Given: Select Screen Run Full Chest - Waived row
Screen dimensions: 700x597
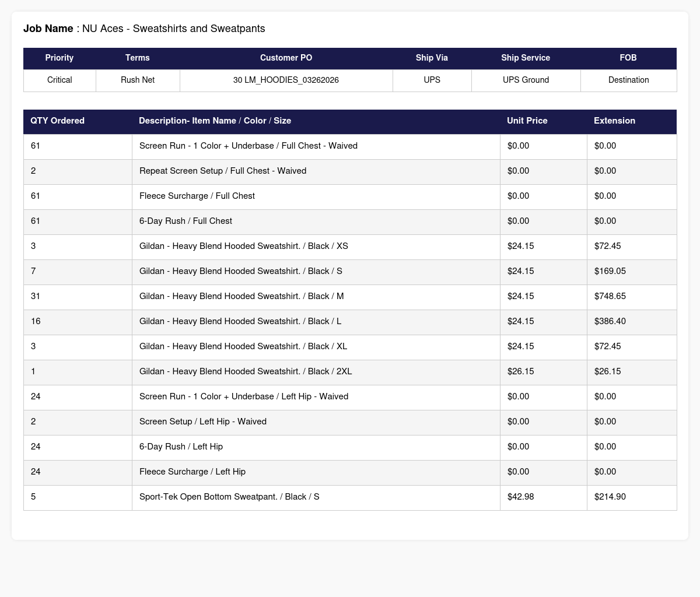Looking at the screenshot, I should pyautogui.click(x=350, y=146).
